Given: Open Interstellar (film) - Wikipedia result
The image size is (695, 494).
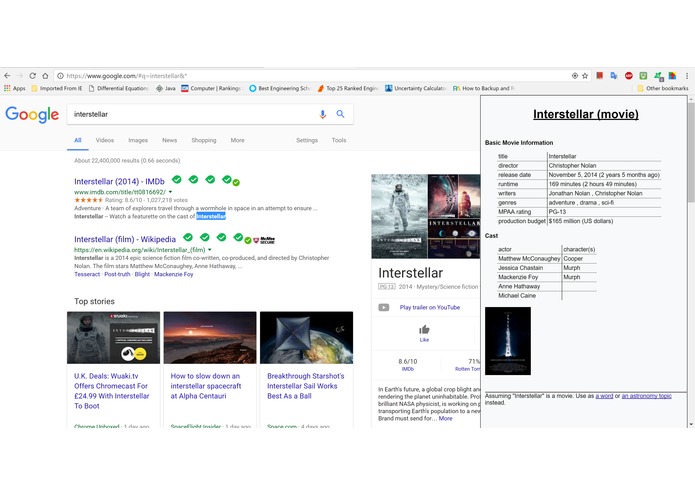Looking at the screenshot, I should [125, 239].
